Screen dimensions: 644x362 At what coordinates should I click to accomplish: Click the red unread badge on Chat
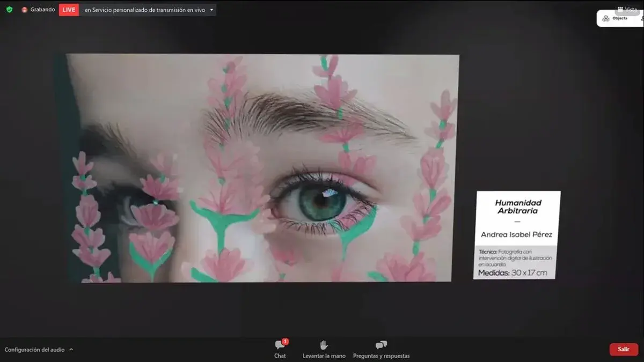[x=285, y=341]
